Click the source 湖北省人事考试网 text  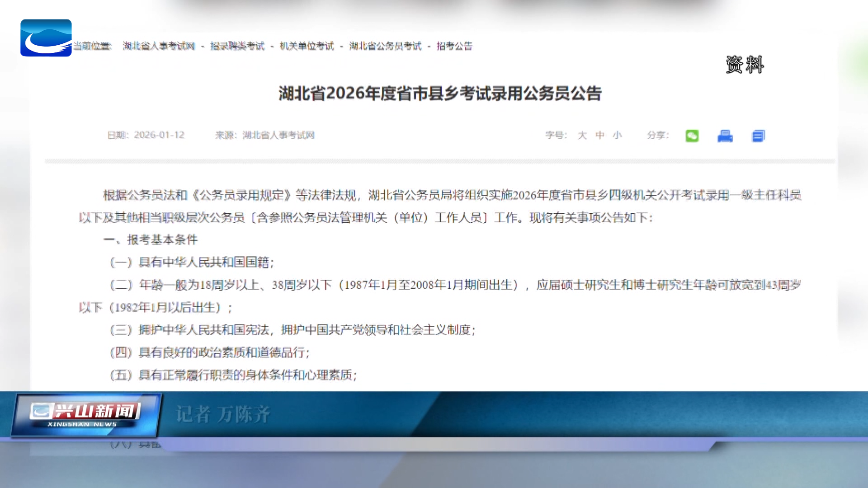click(x=278, y=135)
